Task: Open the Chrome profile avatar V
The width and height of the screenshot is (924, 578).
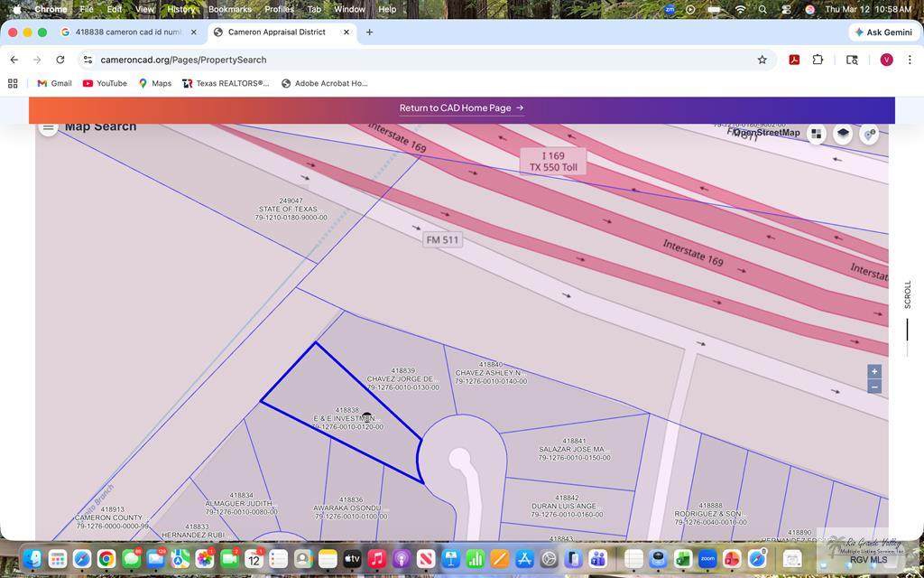Action: 886,60
